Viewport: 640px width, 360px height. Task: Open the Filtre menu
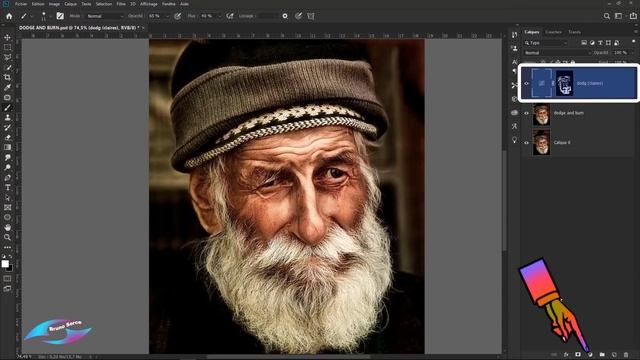tap(121, 4)
